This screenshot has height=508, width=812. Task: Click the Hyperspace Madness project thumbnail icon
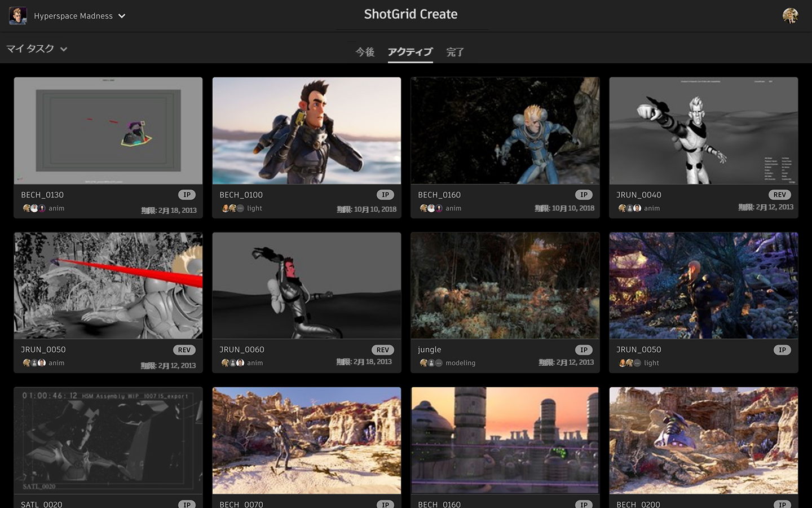click(18, 15)
